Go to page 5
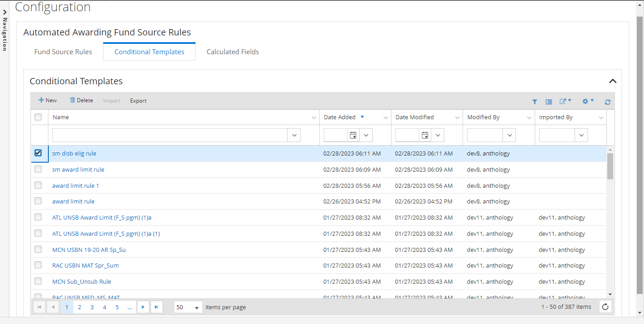 coord(117,307)
